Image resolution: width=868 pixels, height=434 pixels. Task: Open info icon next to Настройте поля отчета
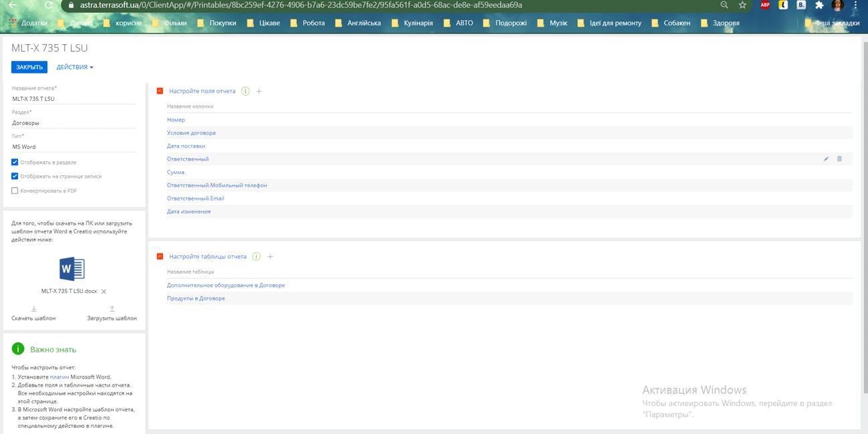coord(245,91)
